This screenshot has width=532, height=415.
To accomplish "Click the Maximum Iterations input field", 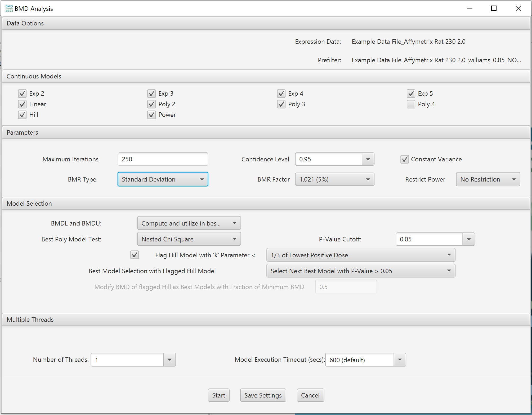I will tap(163, 159).
